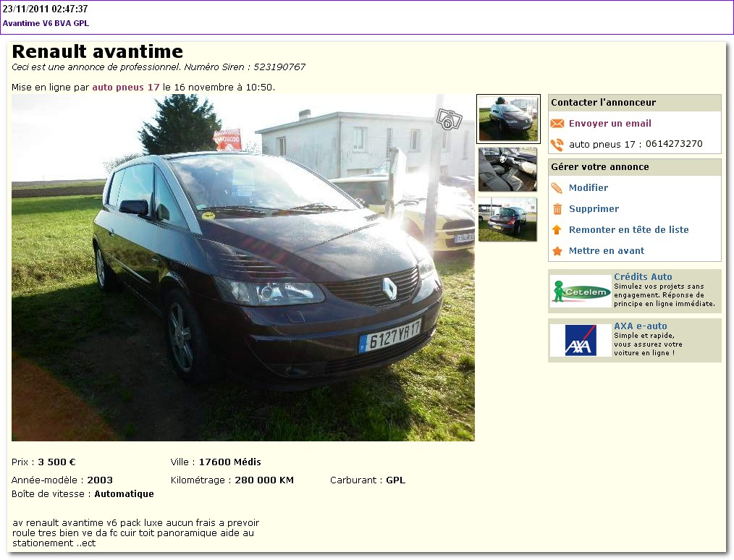Select the first car front thumbnail

pos(507,119)
